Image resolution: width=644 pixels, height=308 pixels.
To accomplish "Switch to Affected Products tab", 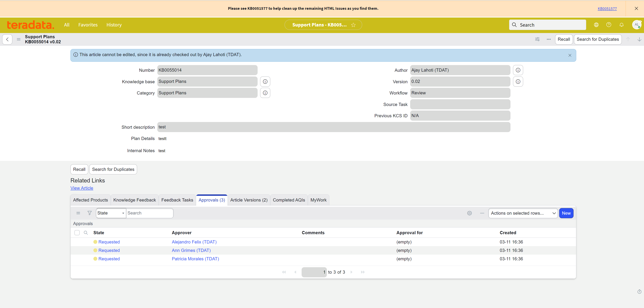I will point(91,200).
